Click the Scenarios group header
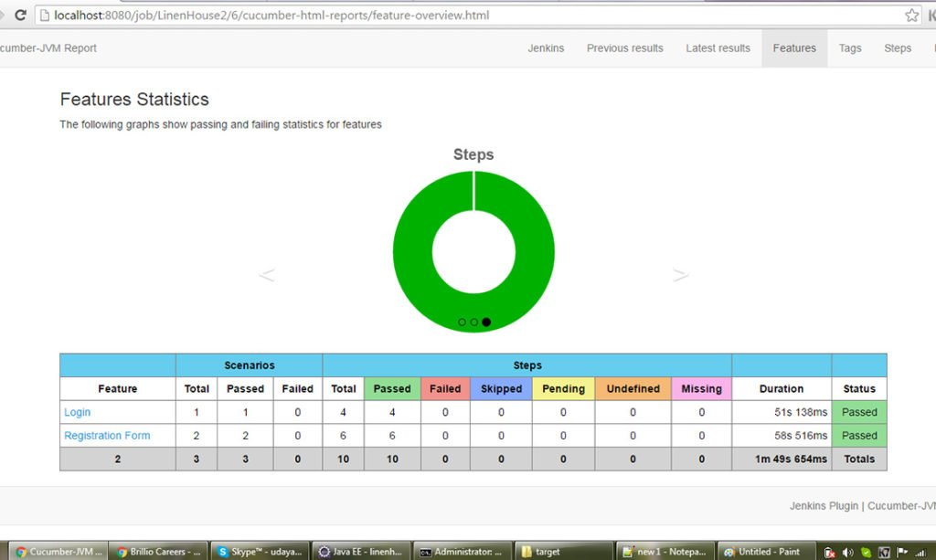Image resolution: width=936 pixels, height=560 pixels. point(250,365)
